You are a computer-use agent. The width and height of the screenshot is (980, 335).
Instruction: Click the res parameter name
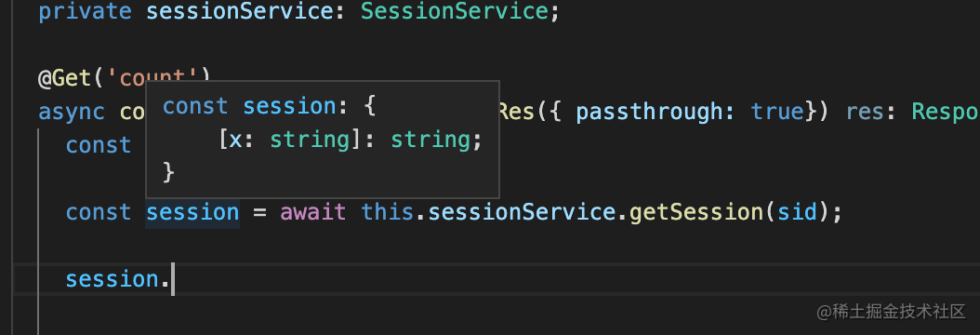[x=866, y=112]
